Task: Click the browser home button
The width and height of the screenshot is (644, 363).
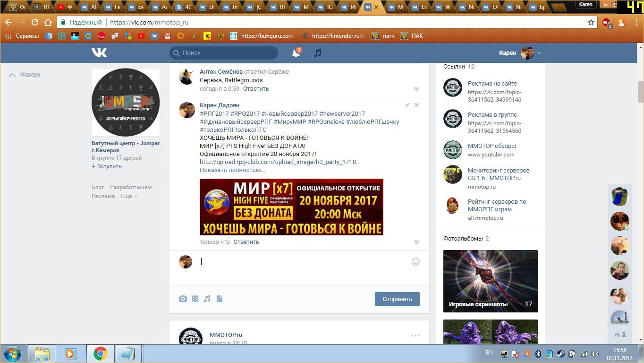Action: pyautogui.click(x=48, y=22)
